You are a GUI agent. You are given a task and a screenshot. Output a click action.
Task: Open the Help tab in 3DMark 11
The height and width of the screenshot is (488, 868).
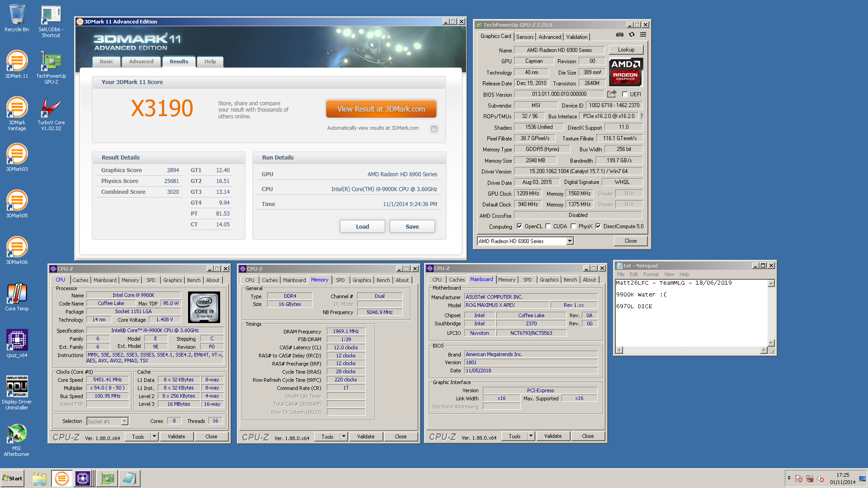pos(210,61)
